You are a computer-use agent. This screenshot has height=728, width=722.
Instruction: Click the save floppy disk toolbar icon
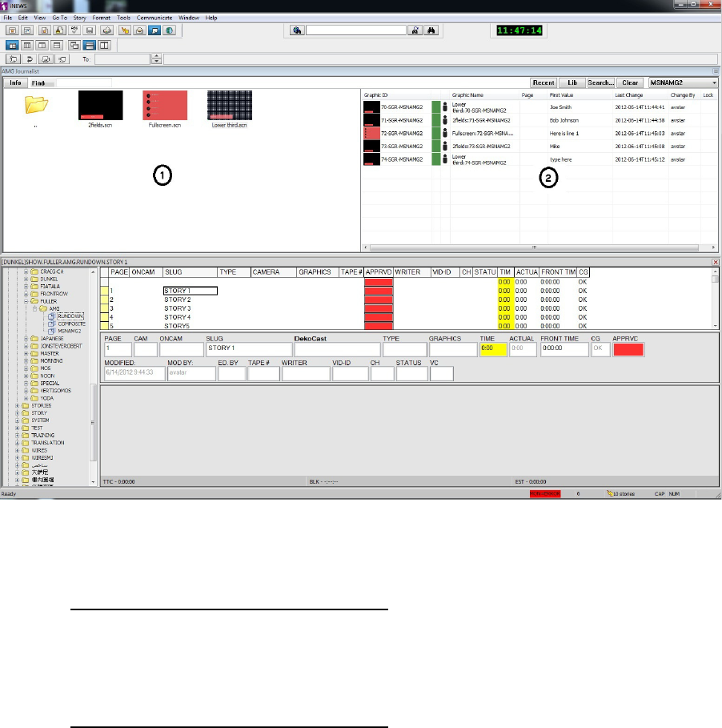pyautogui.click(x=90, y=30)
